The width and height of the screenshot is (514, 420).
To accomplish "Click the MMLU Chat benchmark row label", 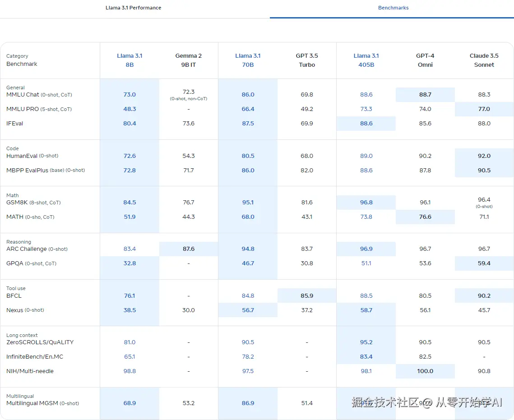I will pyautogui.click(x=39, y=95).
